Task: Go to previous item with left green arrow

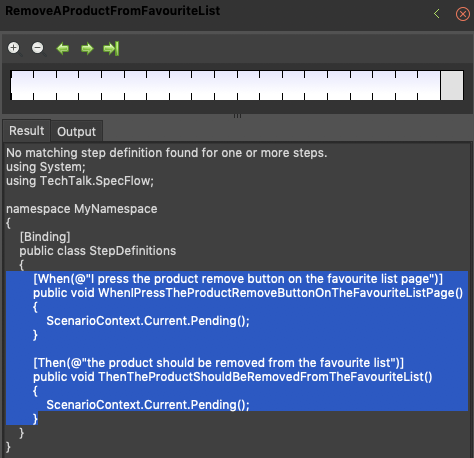Action: (63, 49)
